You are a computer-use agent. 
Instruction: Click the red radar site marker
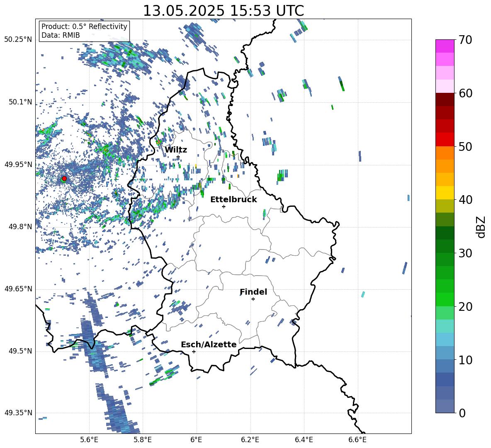coord(64,179)
